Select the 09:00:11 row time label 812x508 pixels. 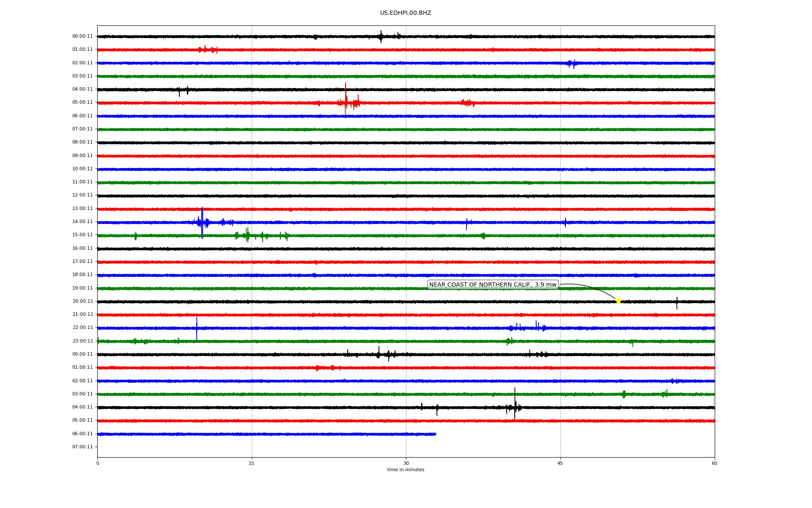(x=82, y=156)
